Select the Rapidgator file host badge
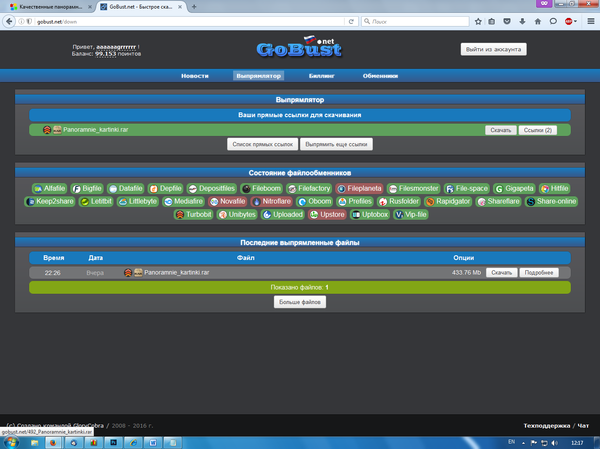The width and height of the screenshot is (600, 449). pyautogui.click(x=449, y=201)
